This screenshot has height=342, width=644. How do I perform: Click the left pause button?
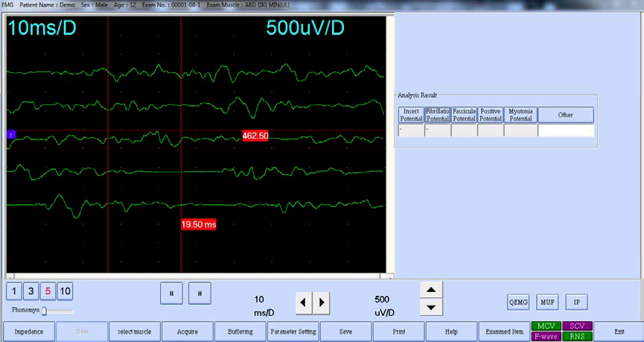(x=171, y=293)
